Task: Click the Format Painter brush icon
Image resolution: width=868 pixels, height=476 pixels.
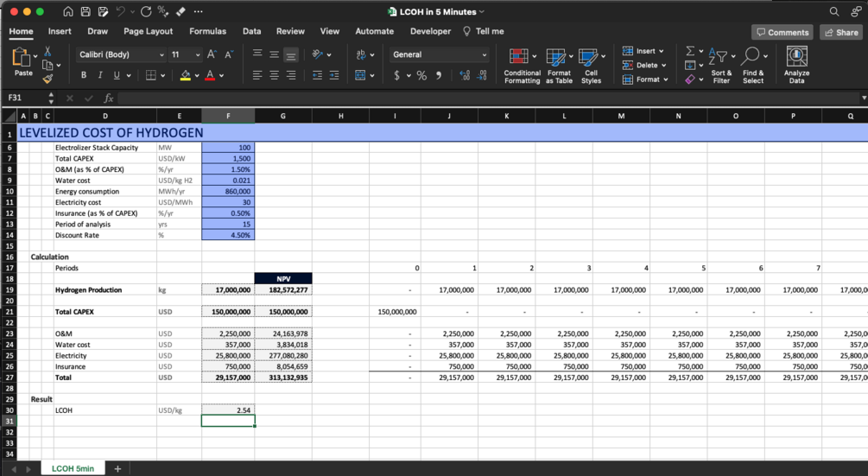Action: pos(48,79)
